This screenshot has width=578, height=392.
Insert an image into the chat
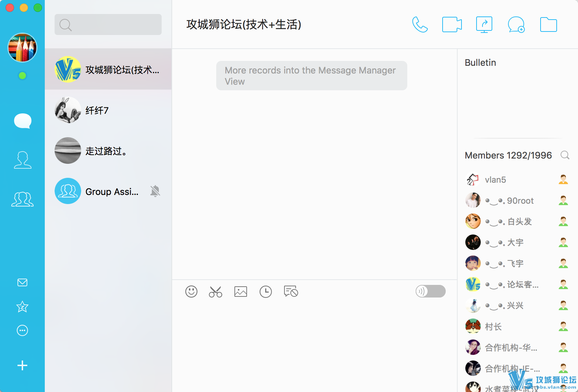[241, 292]
